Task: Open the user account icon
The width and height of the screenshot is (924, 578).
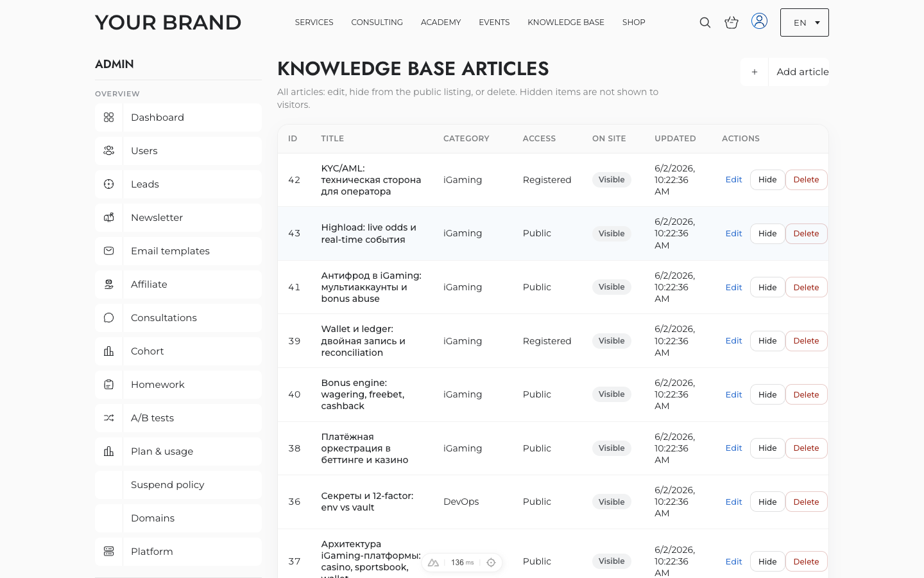Action: click(x=759, y=21)
